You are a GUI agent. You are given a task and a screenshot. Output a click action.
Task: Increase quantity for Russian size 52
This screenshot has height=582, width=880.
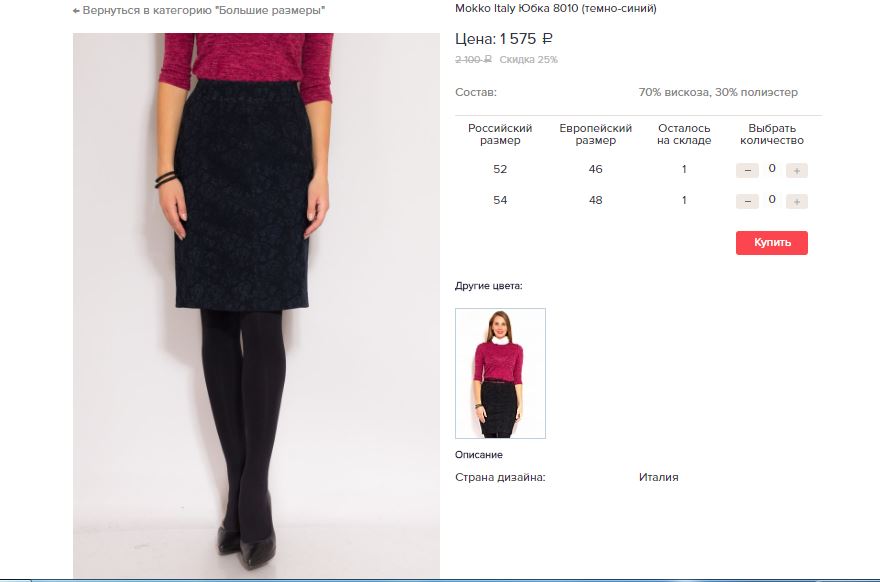pos(796,170)
